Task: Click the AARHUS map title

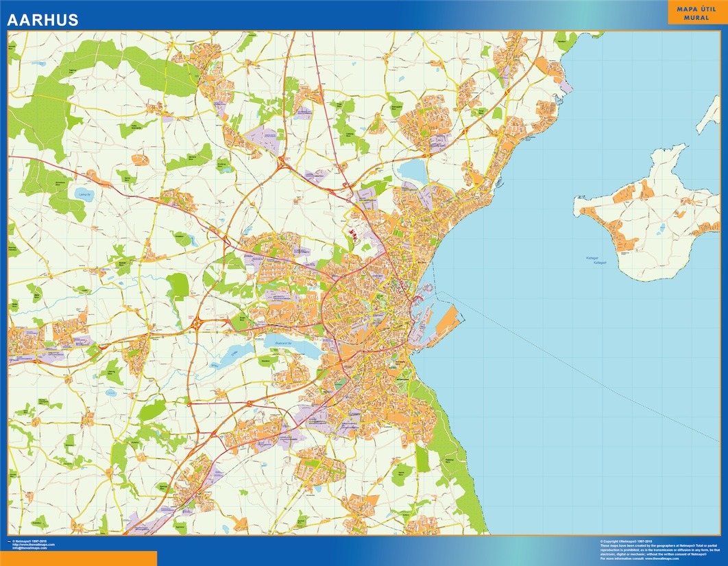Action: pos(43,20)
